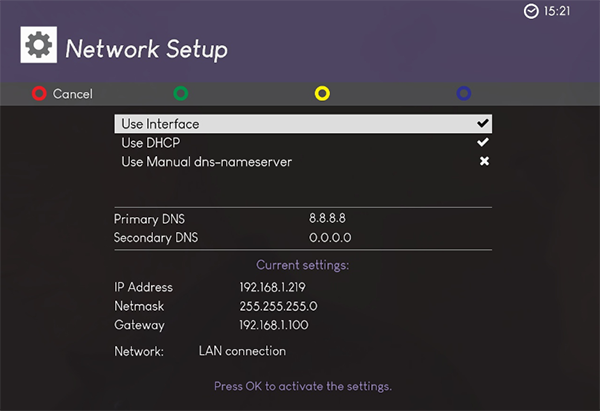
Task: Click the Cancel label
Action: tap(73, 94)
